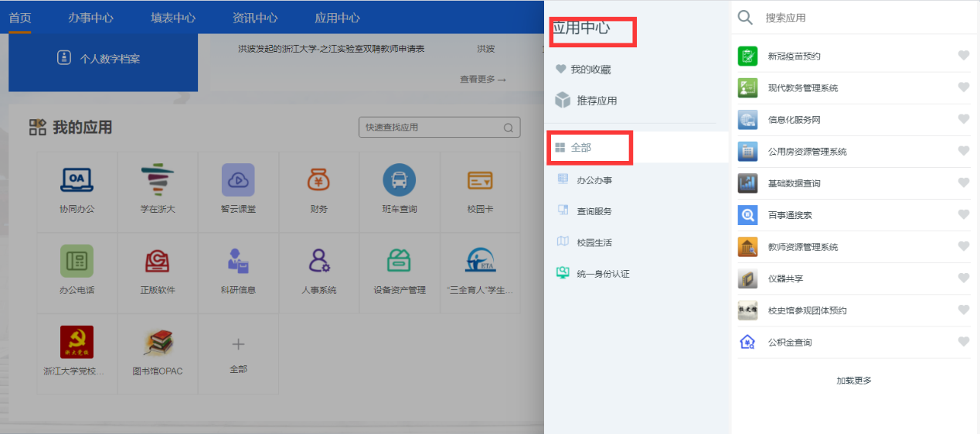This screenshot has width=980, height=434.
Task: Favorite 信息化服务网 with its heart
Action: tap(963, 118)
